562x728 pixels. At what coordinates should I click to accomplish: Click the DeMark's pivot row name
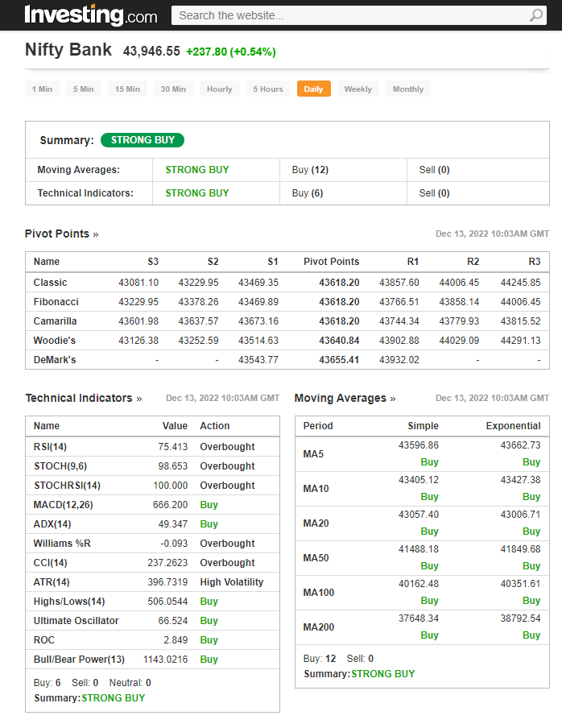click(55, 359)
